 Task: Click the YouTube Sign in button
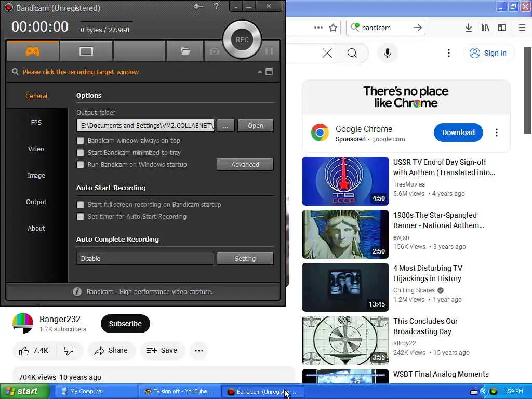488,53
